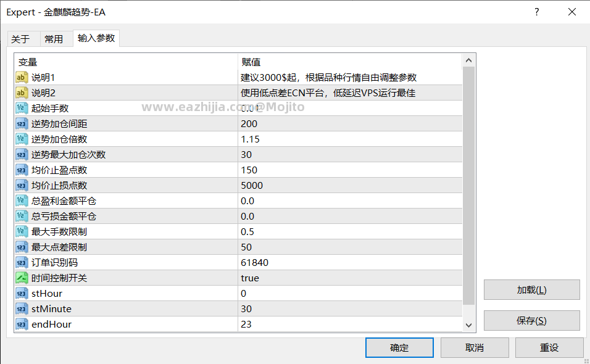Click the integer icon beside 均价止盈点数
The image size is (590, 364).
22,170
